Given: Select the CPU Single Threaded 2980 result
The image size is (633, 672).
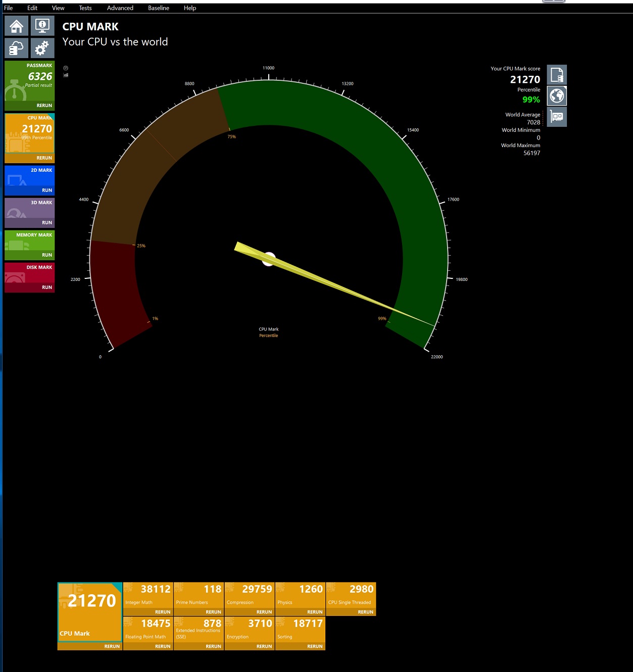Looking at the screenshot, I should tap(351, 595).
